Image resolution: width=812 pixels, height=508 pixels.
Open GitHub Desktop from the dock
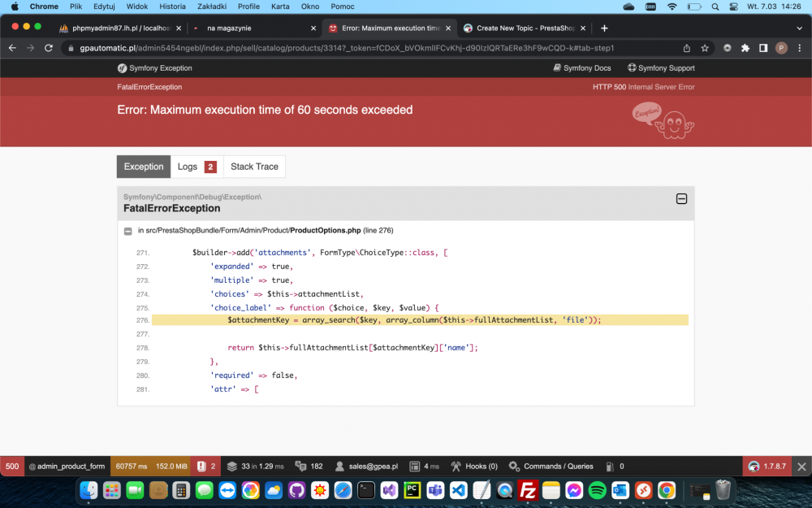[296, 490]
